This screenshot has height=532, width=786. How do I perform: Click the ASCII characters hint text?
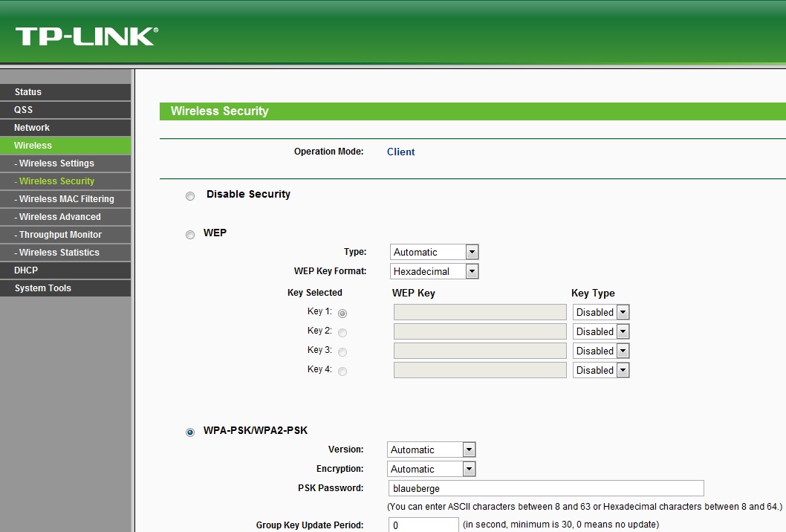(585, 507)
